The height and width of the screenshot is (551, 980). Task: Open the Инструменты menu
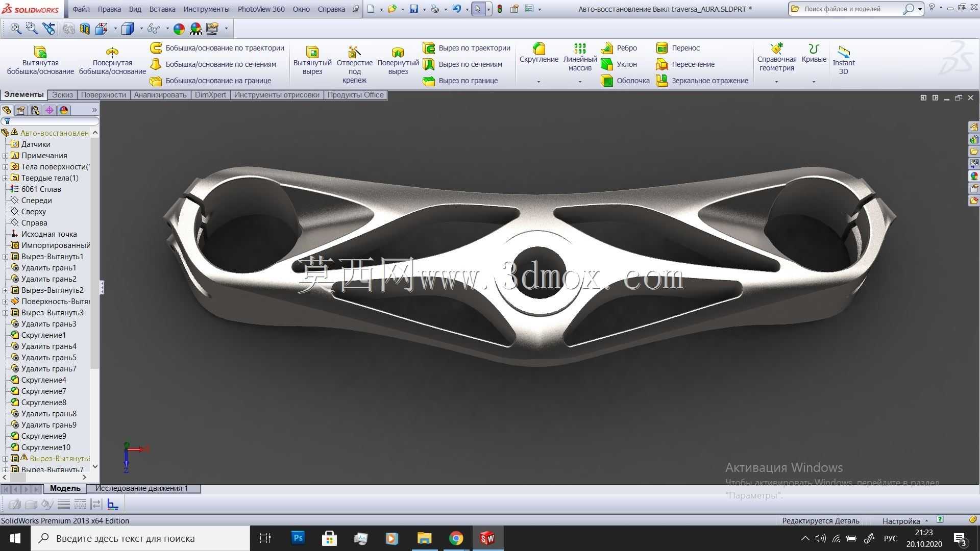pyautogui.click(x=207, y=9)
